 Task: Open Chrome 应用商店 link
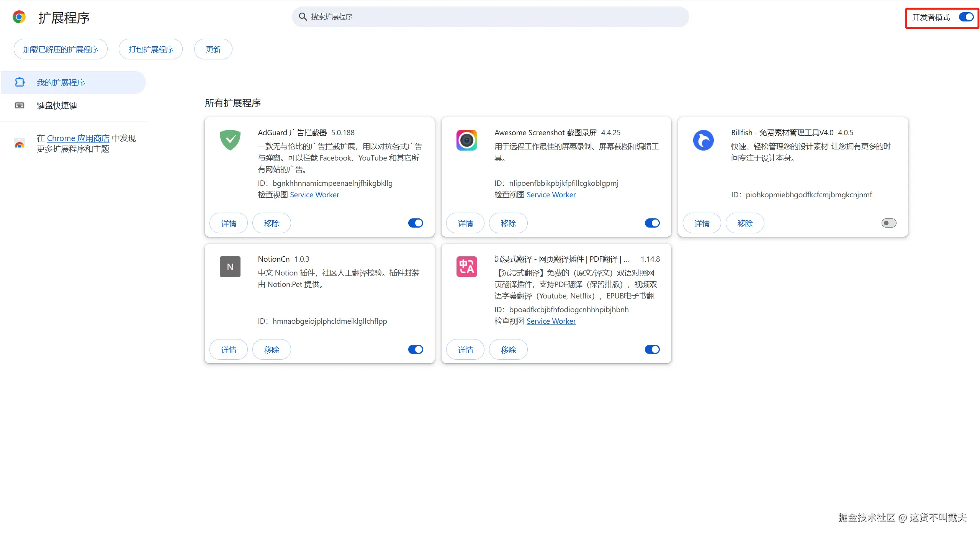78,138
